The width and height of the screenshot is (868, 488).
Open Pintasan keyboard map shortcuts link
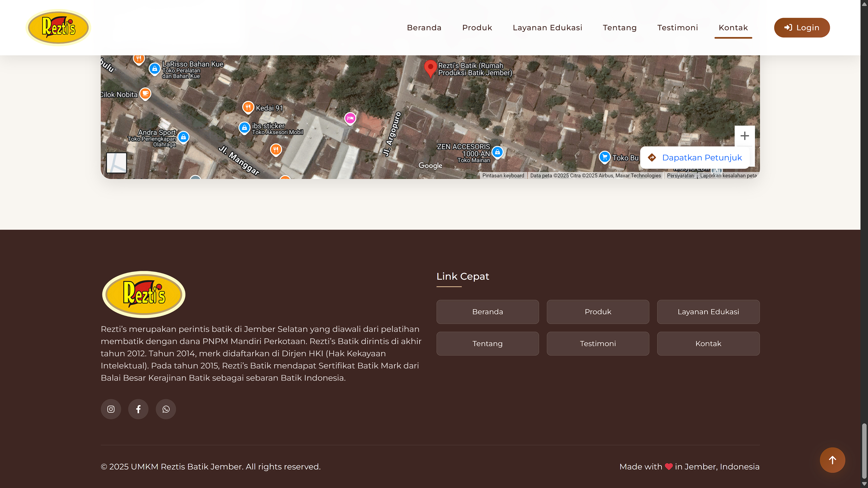pyautogui.click(x=503, y=176)
